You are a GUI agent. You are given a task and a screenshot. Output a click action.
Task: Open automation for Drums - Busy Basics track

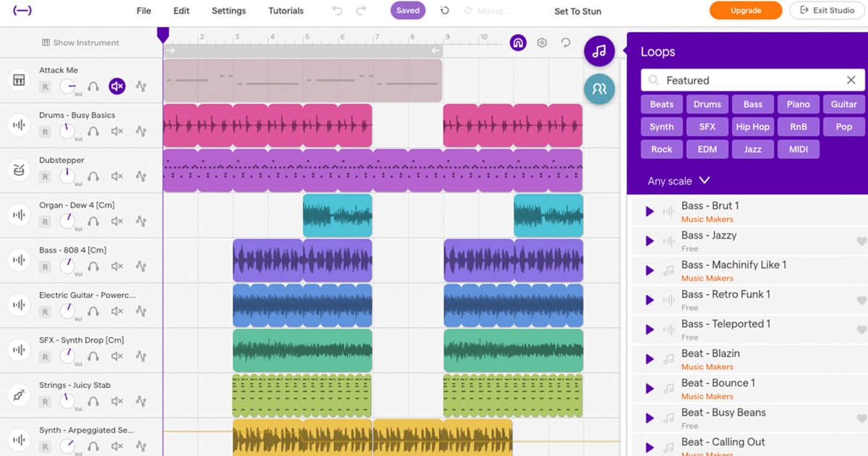click(141, 132)
